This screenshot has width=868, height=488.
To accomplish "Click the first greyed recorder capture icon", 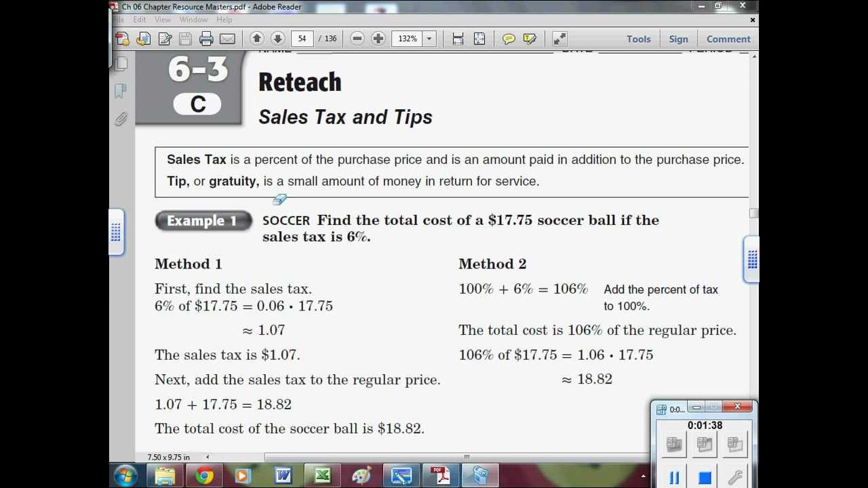I will (674, 445).
